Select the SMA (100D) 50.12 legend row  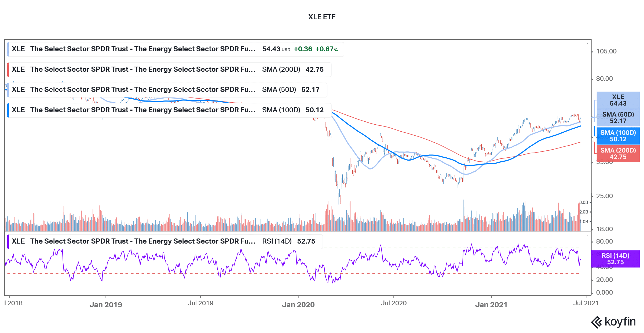point(169,110)
